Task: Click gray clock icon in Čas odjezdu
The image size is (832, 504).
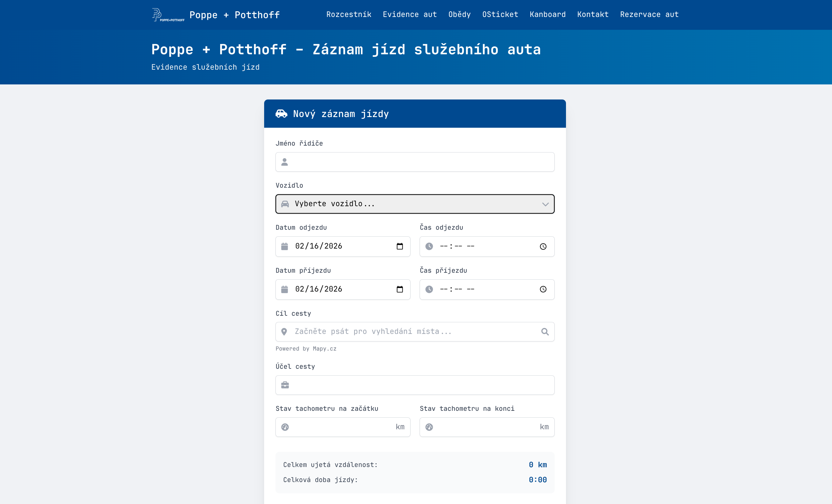Action: [x=429, y=246]
